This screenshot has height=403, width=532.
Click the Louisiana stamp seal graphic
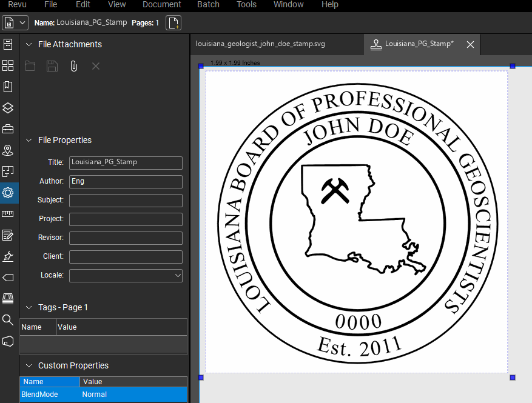point(358,224)
